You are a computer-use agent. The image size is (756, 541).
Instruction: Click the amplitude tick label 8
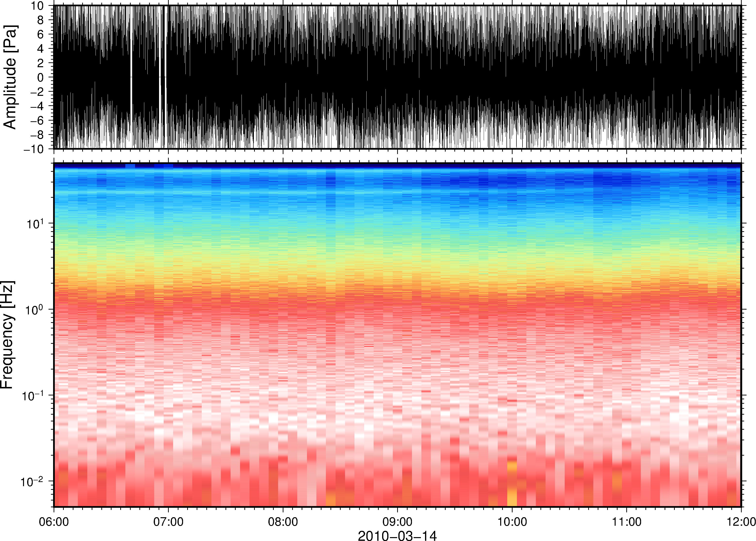40,20
